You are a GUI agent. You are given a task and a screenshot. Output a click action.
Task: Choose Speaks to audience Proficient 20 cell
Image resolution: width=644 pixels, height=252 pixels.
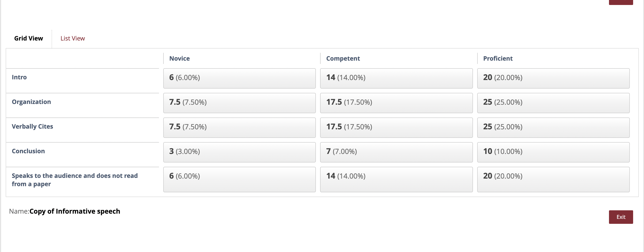point(553,180)
